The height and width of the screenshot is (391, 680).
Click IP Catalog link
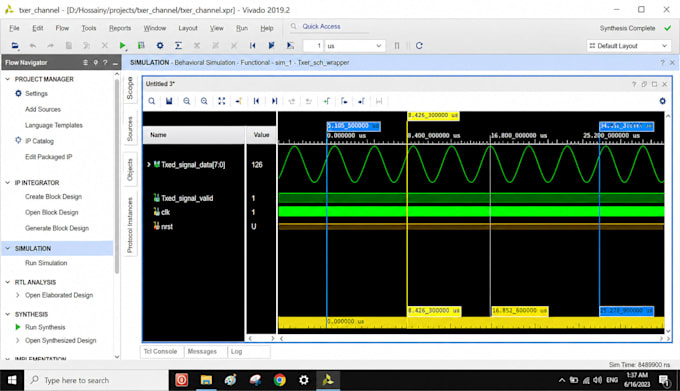[39, 141]
